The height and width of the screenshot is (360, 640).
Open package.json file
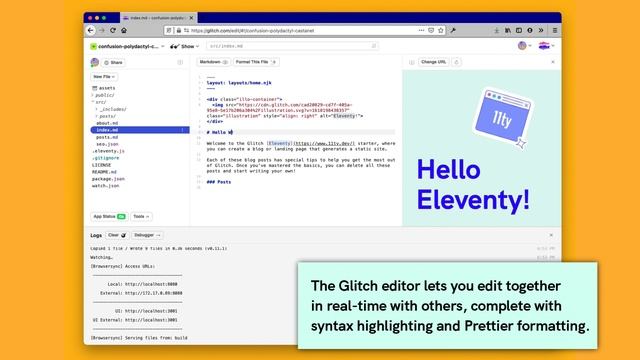pos(108,179)
